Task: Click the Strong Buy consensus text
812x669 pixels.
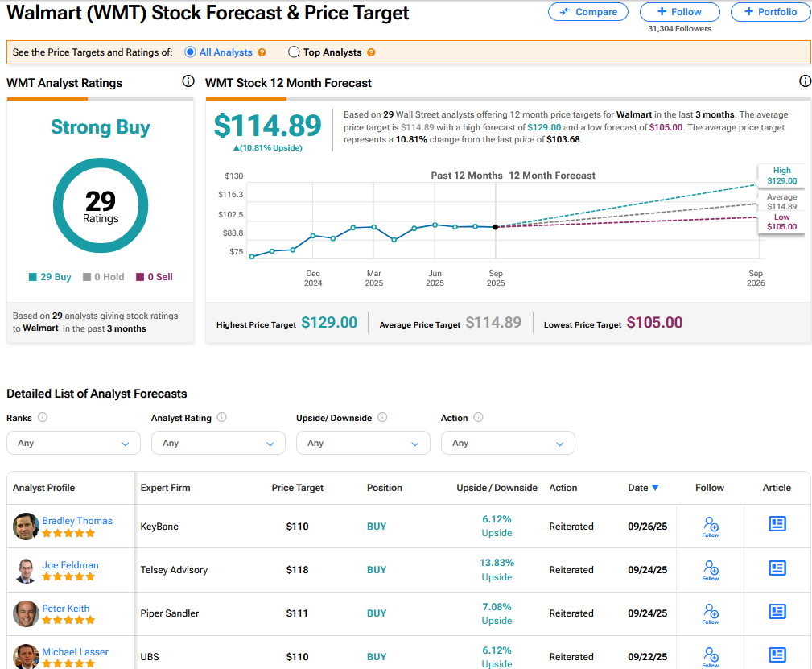Action: coord(101,127)
